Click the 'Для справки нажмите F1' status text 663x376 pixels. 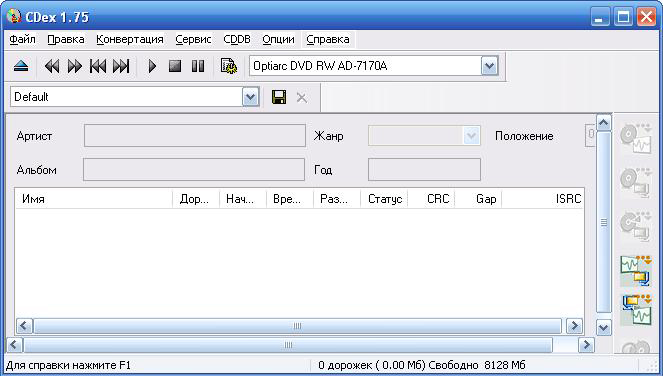[x=68, y=365]
